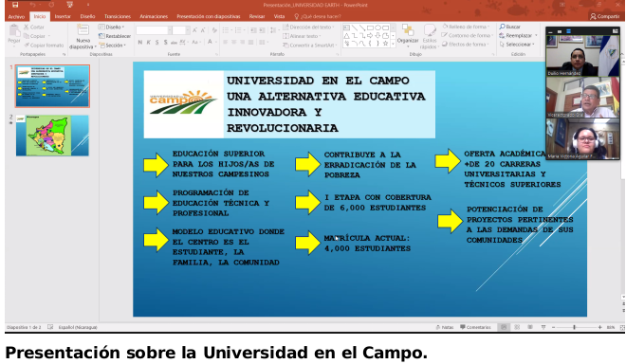This screenshot has height=364, width=626.
Task: Select the rectangle shape in the shapes gallery
Action: click(370, 27)
